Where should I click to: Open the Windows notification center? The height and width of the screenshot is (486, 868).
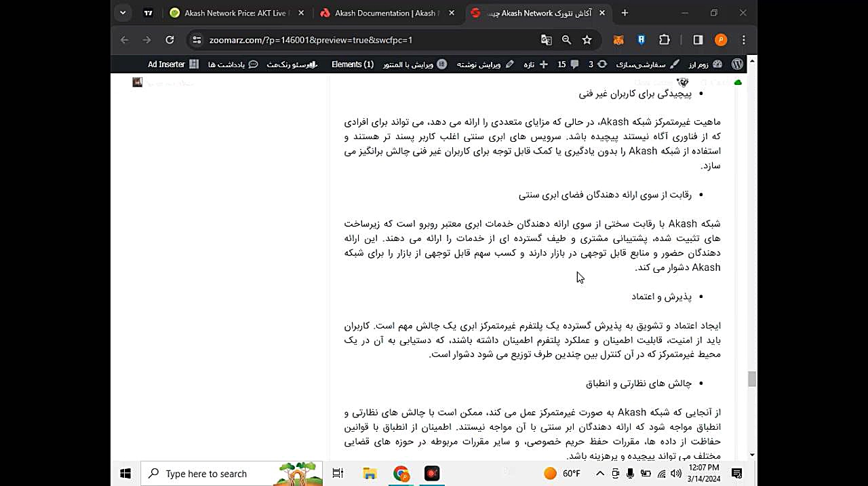point(737,474)
